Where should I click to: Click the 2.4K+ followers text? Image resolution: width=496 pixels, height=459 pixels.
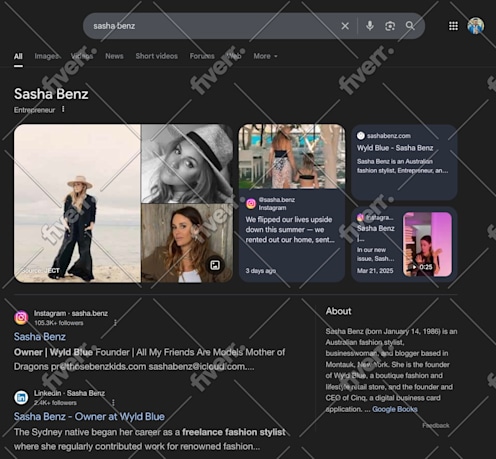pos(55,403)
